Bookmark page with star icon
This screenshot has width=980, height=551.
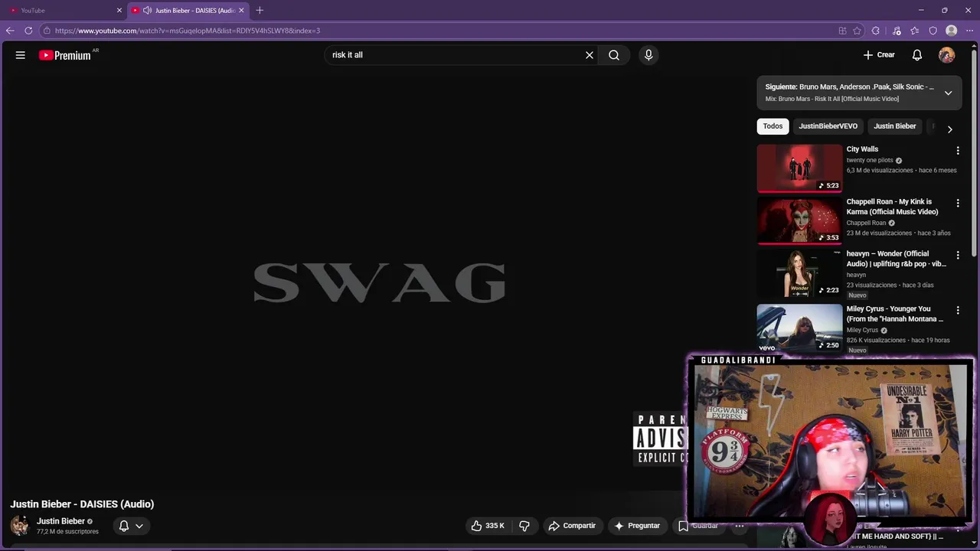(857, 31)
